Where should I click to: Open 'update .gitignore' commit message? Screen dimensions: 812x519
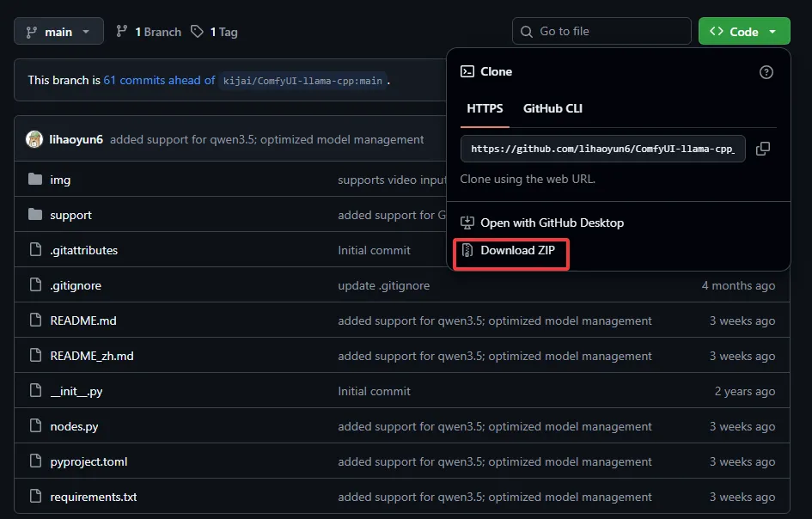click(384, 285)
